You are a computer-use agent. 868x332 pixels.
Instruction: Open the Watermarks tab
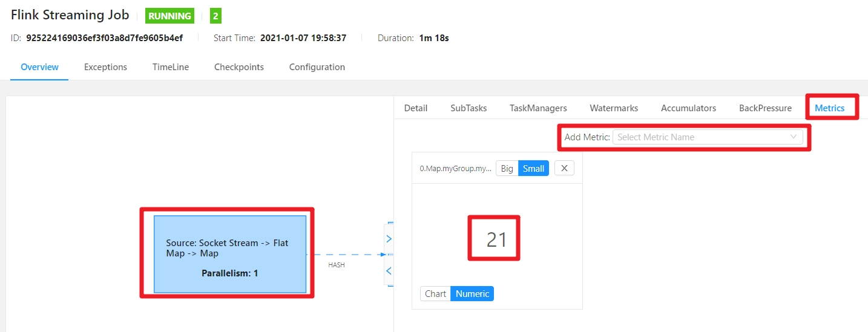614,108
